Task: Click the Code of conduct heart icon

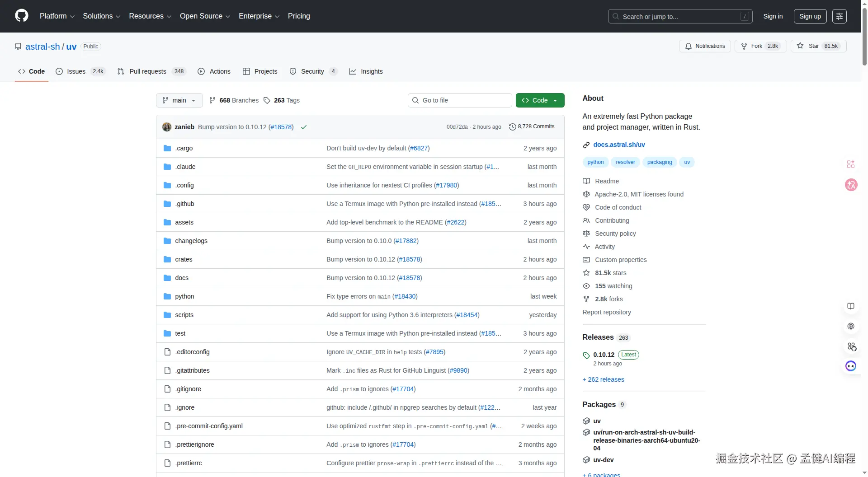Action: point(586,207)
